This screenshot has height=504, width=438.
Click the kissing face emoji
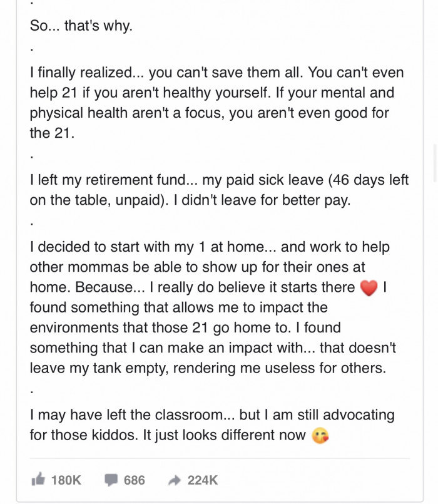click(x=320, y=436)
